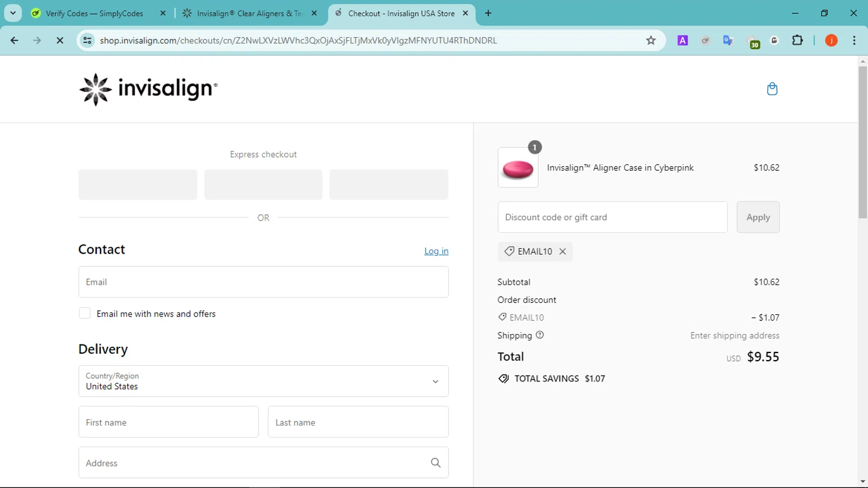868x488 pixels.
Task: Open the Chrome three-dot menu
Action: [x=854, y=41]
